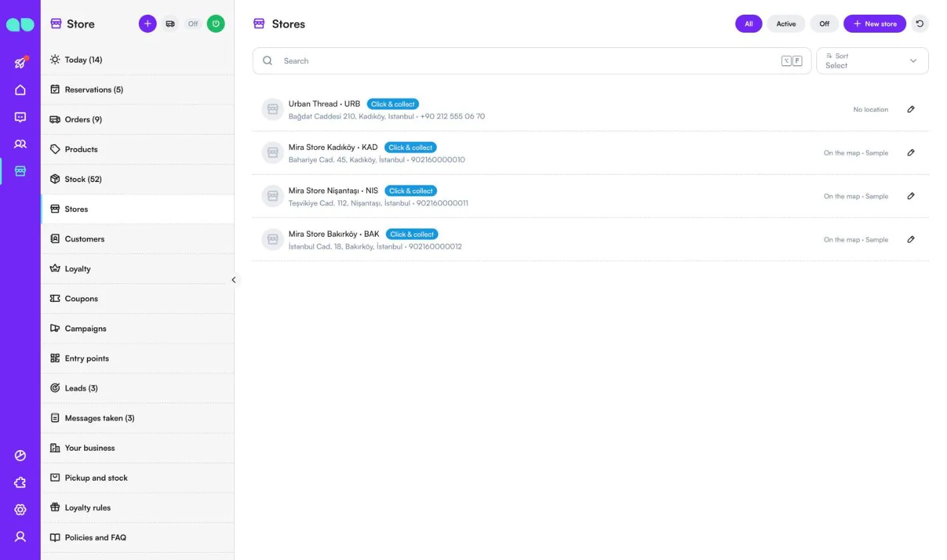
Task: Click the New store button
Action: [x=875, y=24]
